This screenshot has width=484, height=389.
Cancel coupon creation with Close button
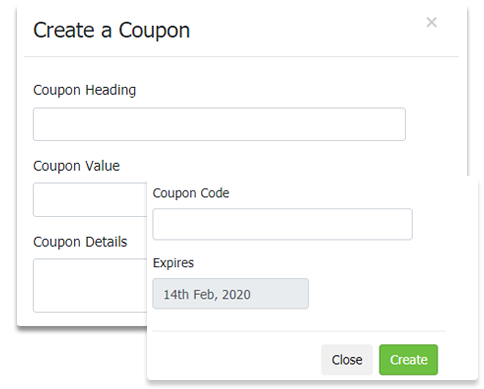click(347, 360)
